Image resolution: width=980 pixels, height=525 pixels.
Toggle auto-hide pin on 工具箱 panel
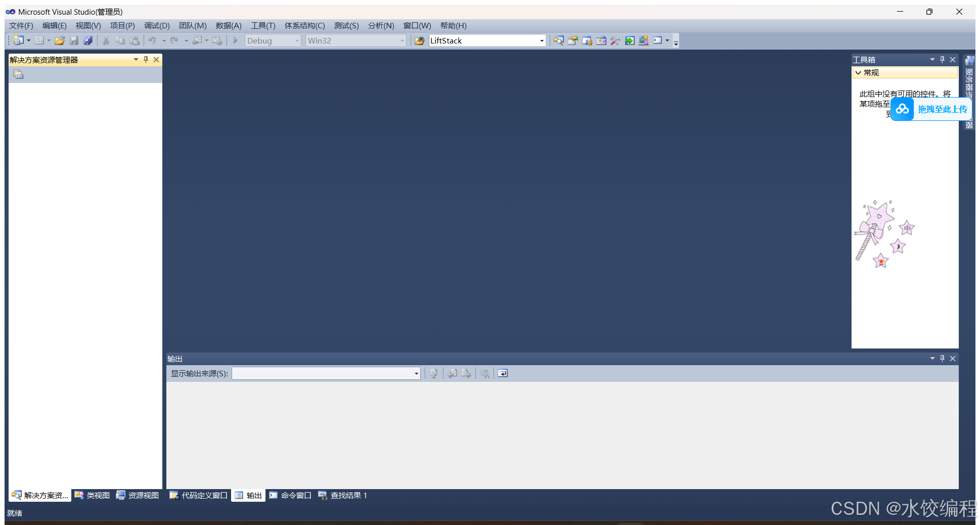[x=942, y=60]
